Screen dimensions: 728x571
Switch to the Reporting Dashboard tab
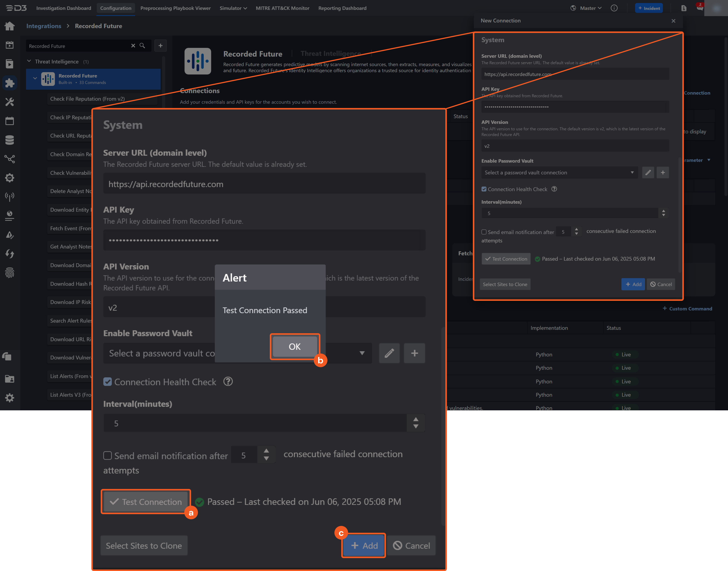pos(342,8)
